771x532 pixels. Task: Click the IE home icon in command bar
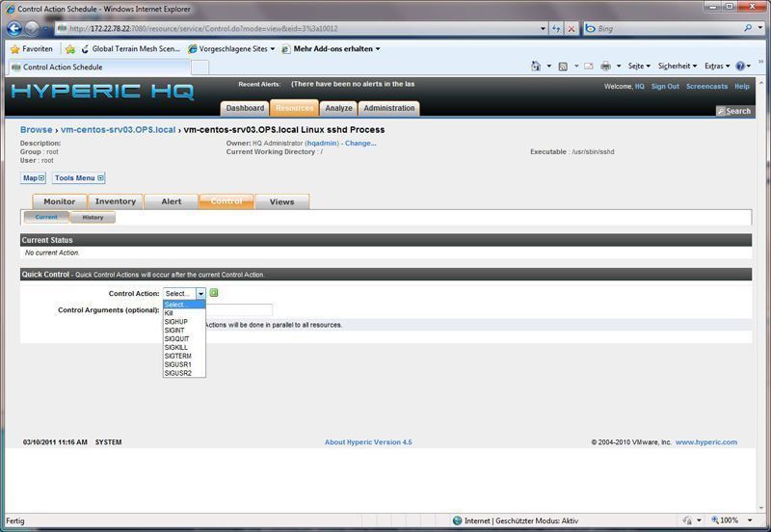pos(536,66)
